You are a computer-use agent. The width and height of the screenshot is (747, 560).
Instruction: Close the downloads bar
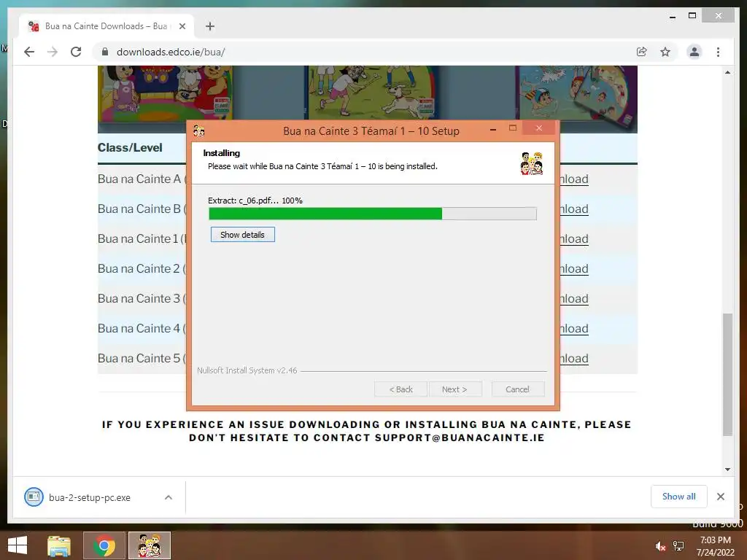720,497
